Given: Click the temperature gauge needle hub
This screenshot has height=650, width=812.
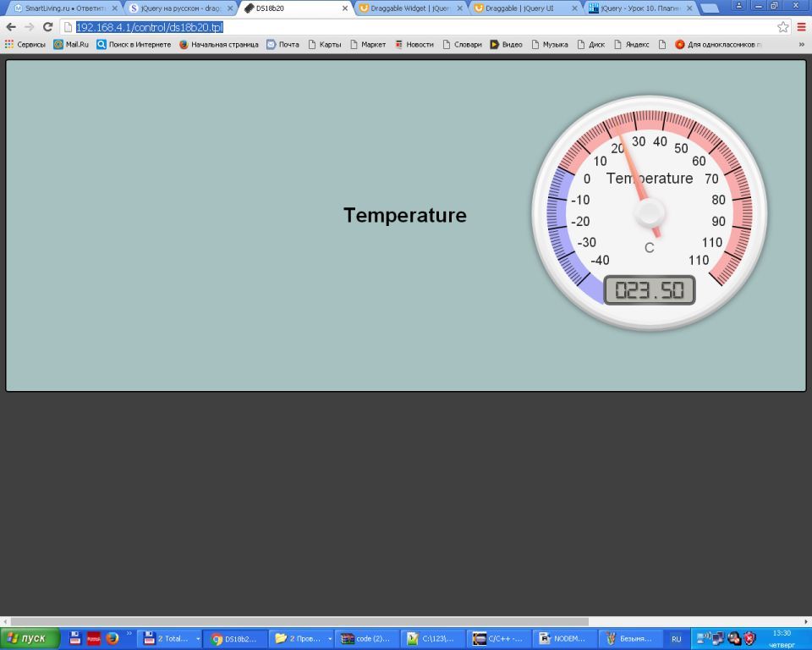Looking at the screenshot, I should tap(650, 212).
